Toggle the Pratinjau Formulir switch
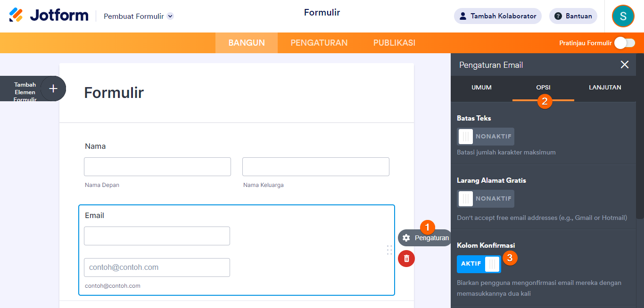644x308 pixels. pos(625,43)
